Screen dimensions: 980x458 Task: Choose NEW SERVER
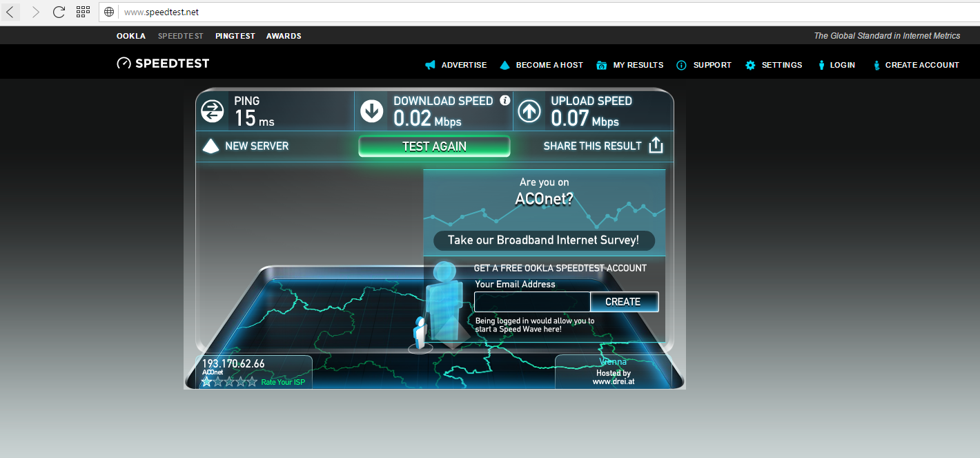257,146
